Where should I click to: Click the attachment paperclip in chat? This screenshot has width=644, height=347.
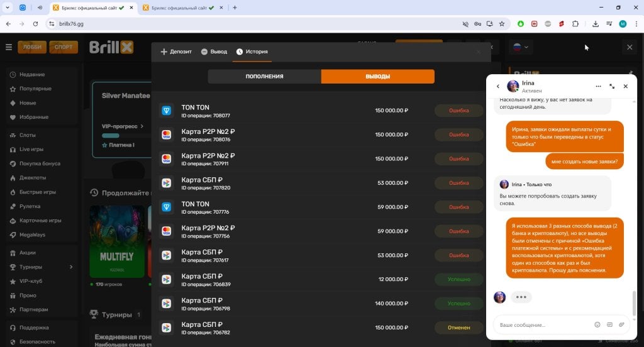coord(621,325)
